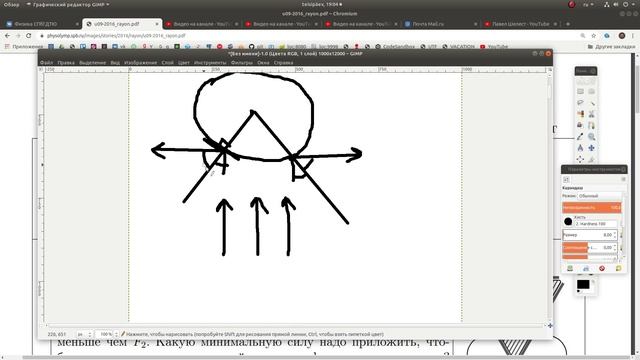Select the Rectangle Select tool in toolbox
640x360 pixels.
coord(580,91)
